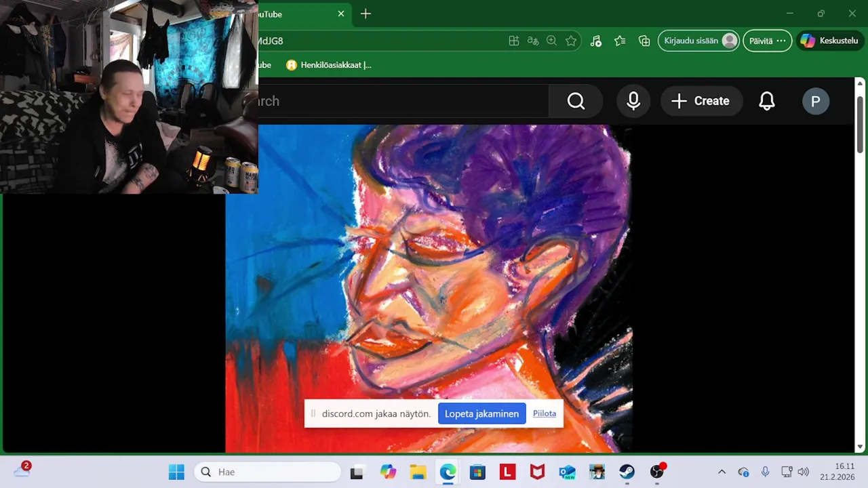Open the red L app in taskbar

(x=507, y=472)
